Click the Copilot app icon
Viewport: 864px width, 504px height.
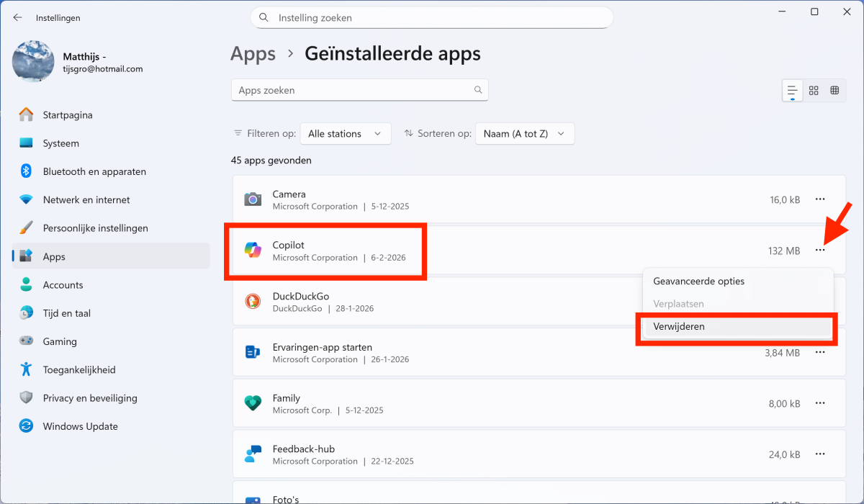253,251
